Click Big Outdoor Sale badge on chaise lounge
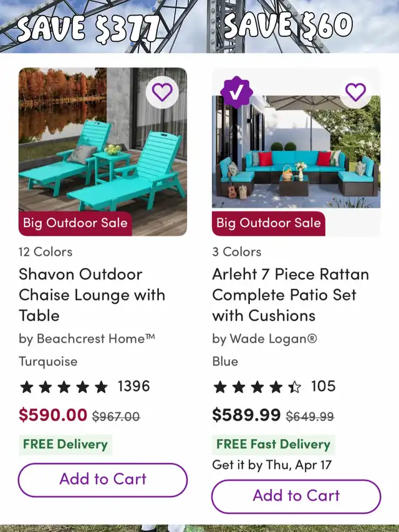The image size is (399, 532). click(75, 223)
